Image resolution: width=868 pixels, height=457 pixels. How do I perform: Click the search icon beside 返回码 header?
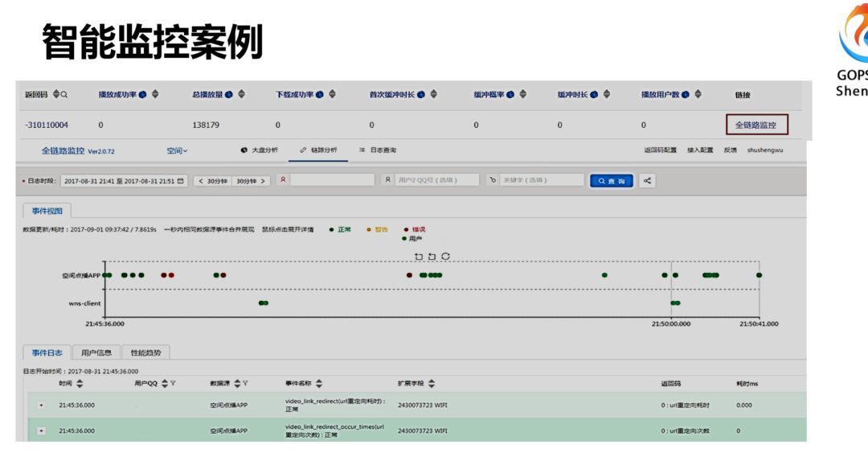point(63,95)
